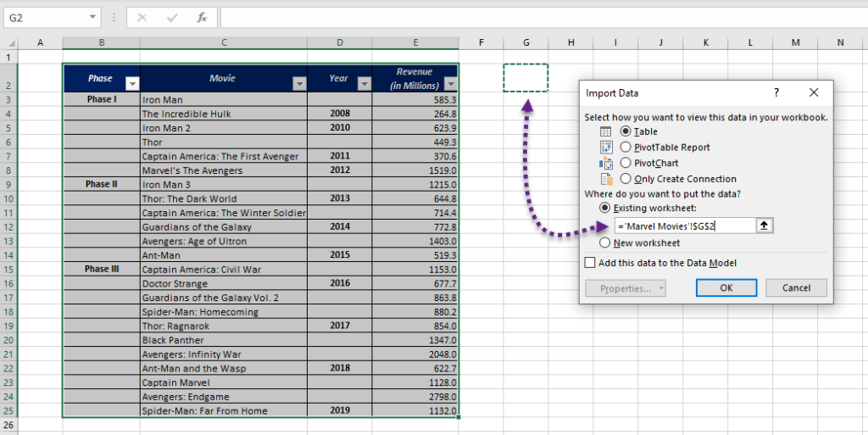Click the Captain Marvel cell
This screenshot has height=435, width=868.
click(x=224, y=382)
